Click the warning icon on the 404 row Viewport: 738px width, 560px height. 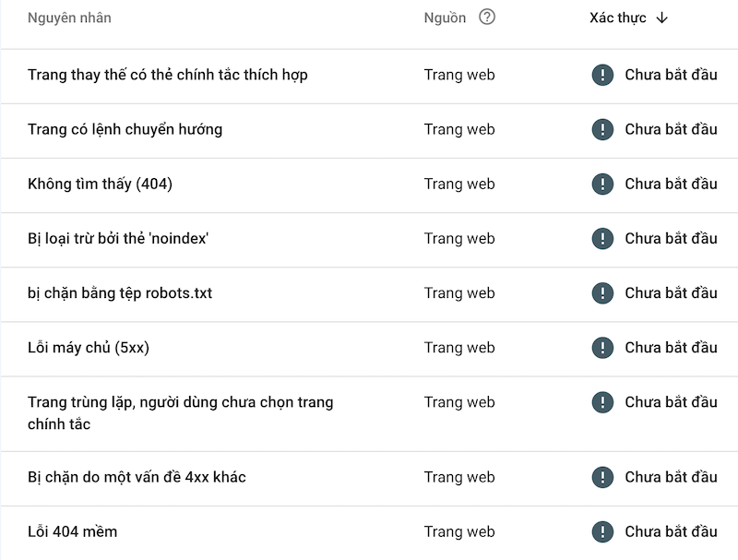coord(601,184)
